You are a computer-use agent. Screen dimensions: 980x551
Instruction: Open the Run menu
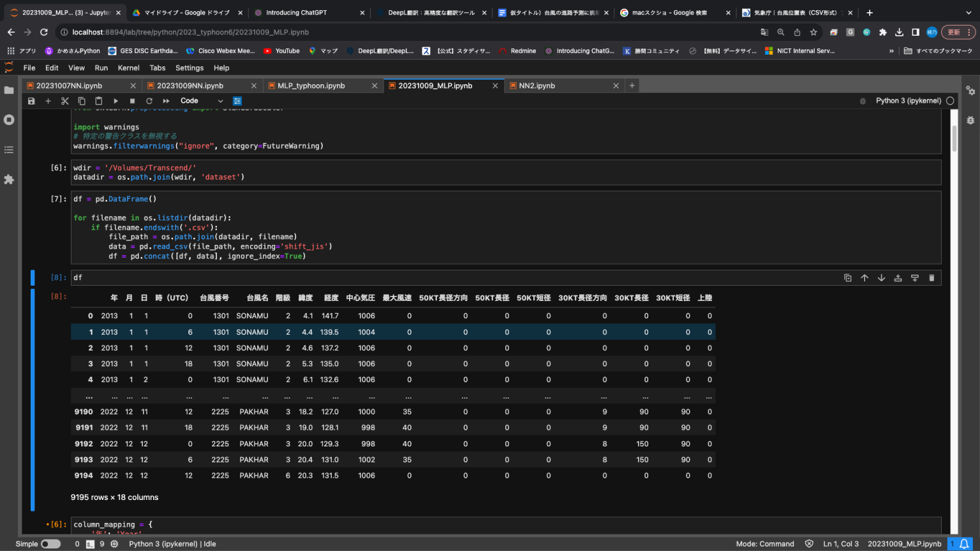(101, 68)
